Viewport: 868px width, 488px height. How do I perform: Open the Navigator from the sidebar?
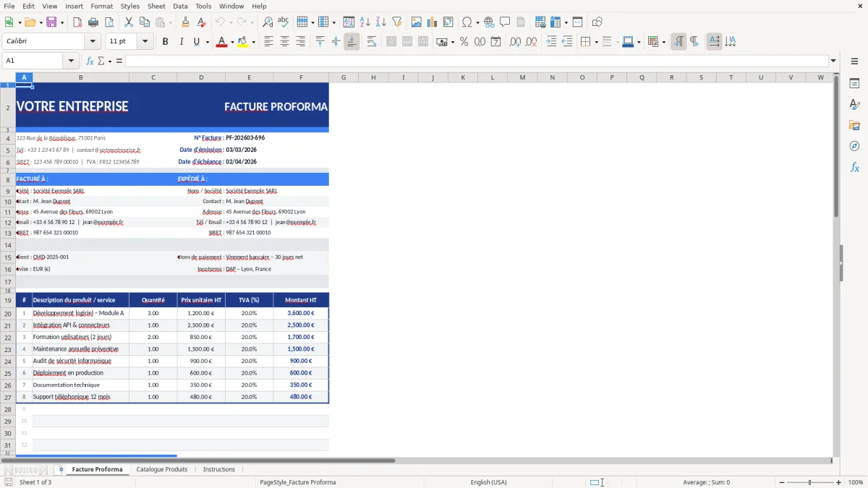click(855, 145)
